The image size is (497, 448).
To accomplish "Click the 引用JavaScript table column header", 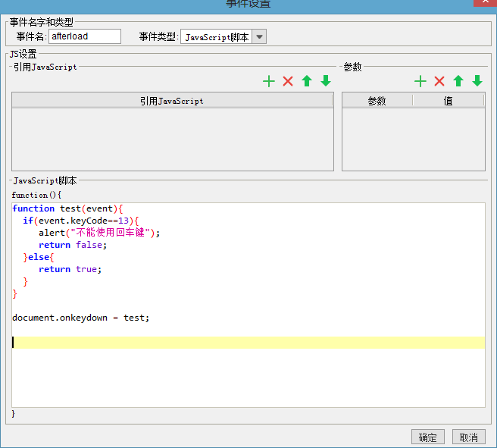I will pos(172,101).
